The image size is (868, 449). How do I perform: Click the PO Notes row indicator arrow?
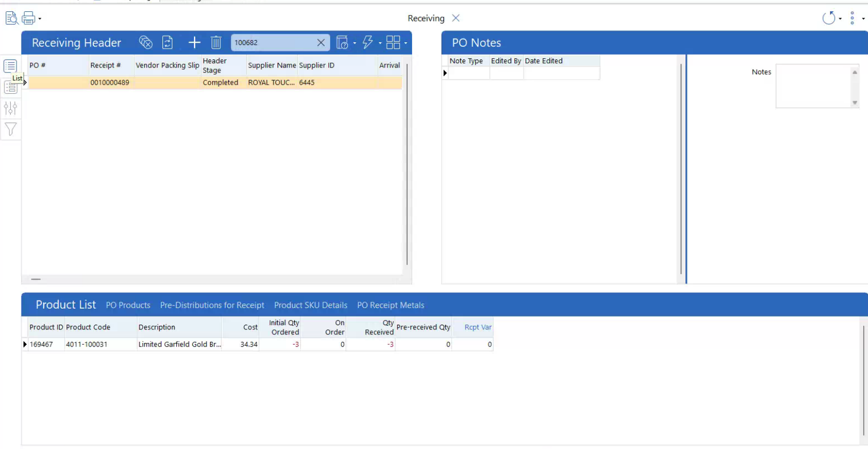tap(445, 73)
